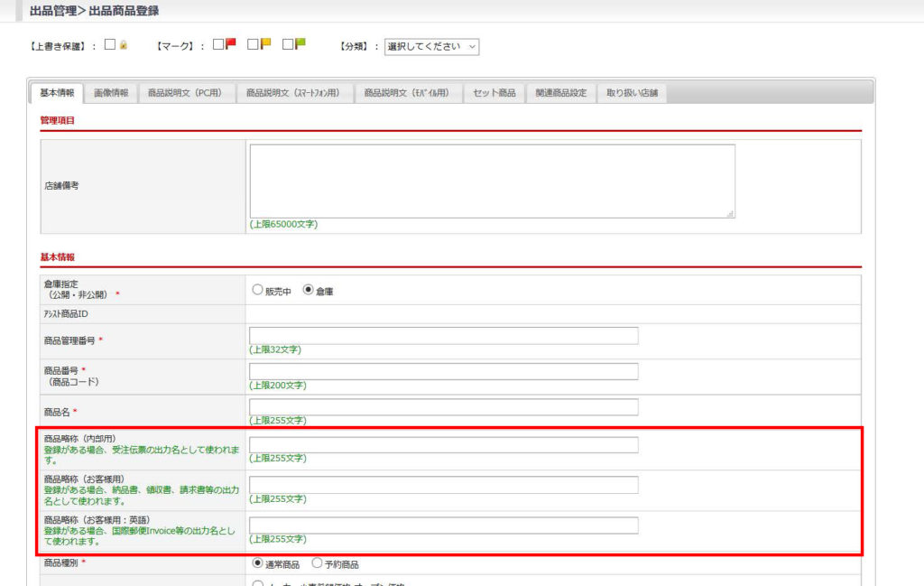Switch to the セット商品 tab
The height and width of the screenshot is (586, 924).
click(x=494, y=93)
